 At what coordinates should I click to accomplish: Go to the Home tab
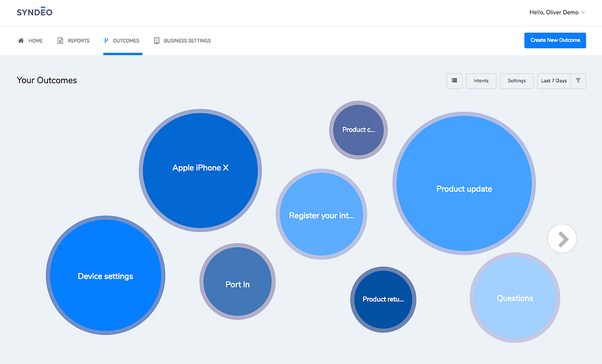(30, 40)
